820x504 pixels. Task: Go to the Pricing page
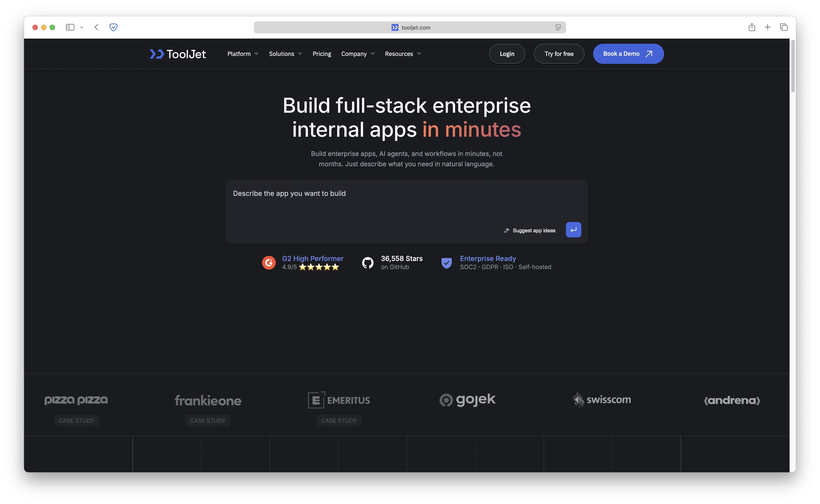322,54
